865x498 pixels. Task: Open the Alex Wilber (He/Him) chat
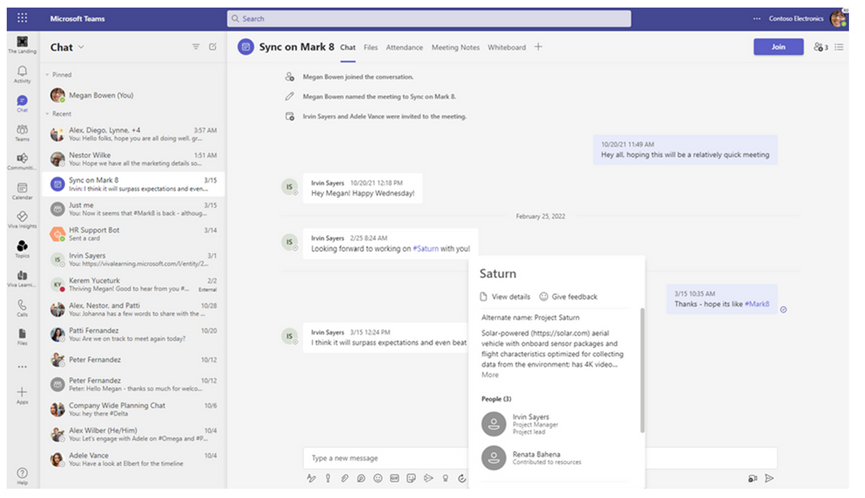134,434
